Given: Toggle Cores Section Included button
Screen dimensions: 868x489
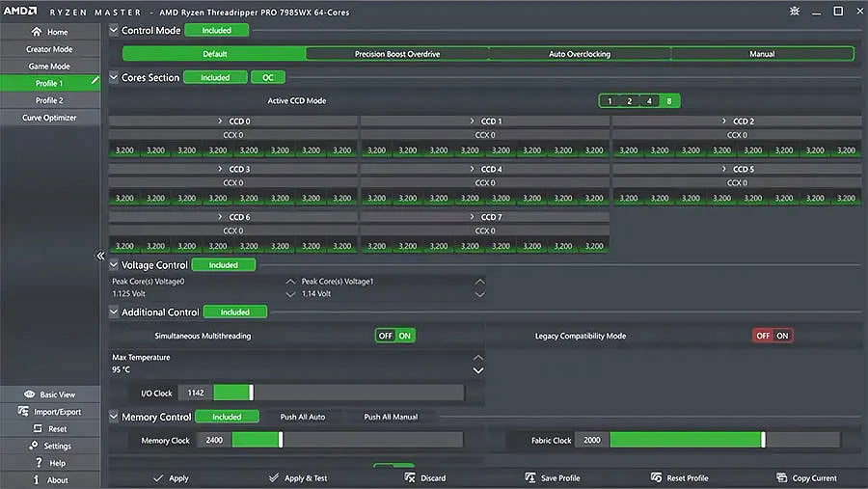Looking at the screenshot, I should click(x=215, y=77).
